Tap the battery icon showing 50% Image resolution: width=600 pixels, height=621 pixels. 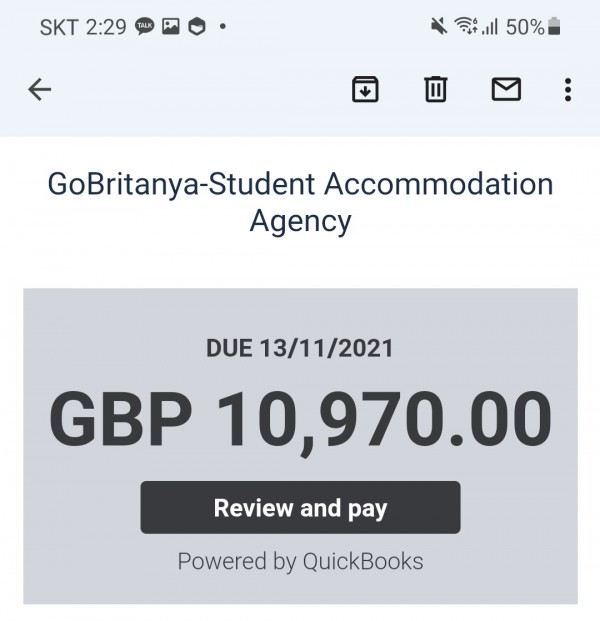click(555, 27)
